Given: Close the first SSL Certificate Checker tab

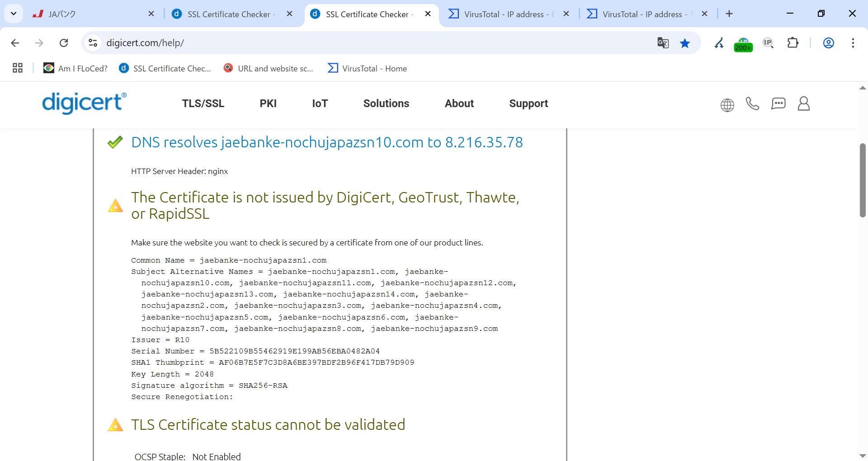Looking at the screenshot, I should point(289,14).
